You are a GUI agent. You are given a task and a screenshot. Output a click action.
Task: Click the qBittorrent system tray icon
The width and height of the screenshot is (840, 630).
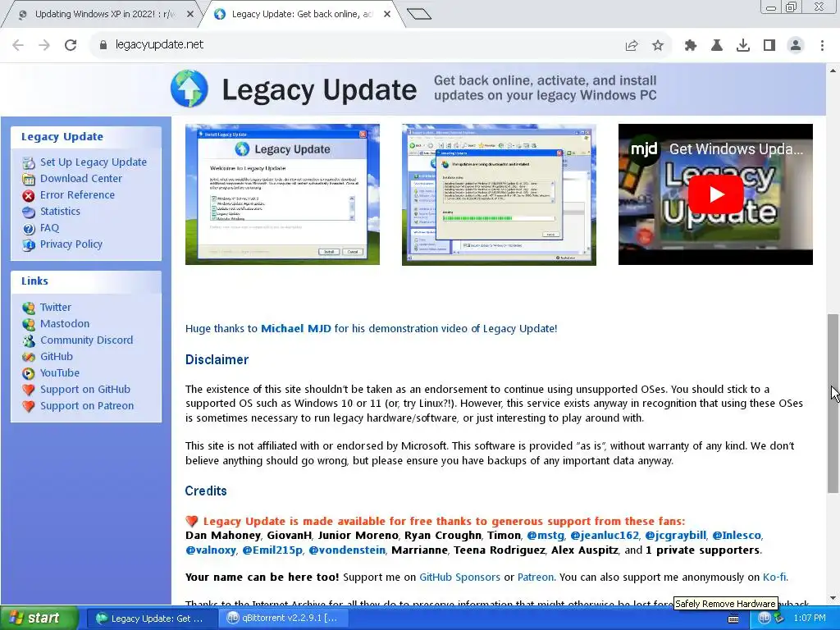[765, 619]
